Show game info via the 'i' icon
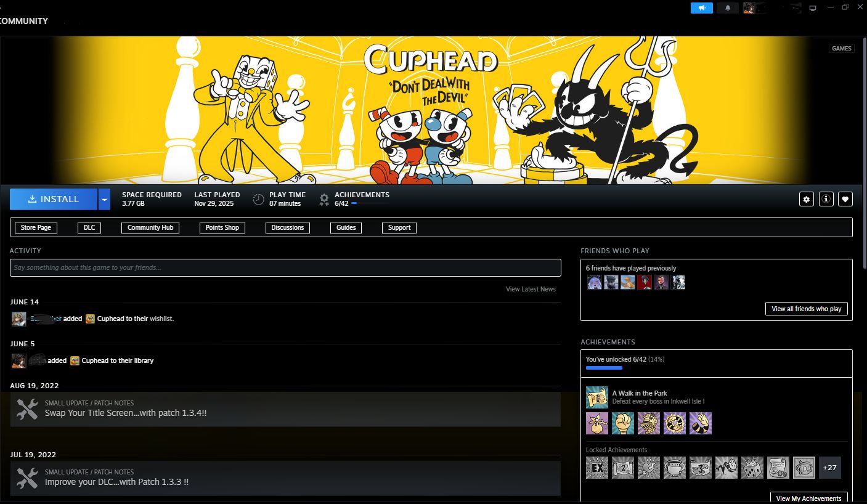The image size is (867, 504). pos(826,199)
